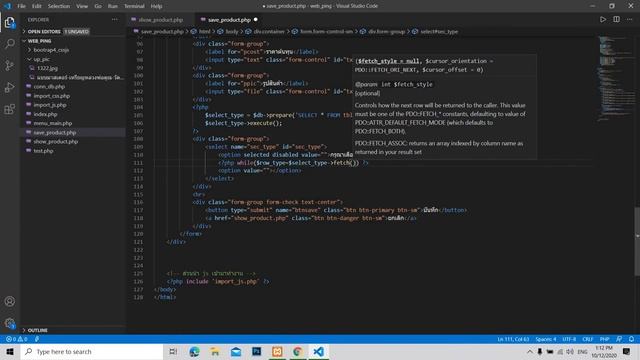Viewport: 640px width, 360px height.
Task: Open test.php file
Action: tap(43, 151)
